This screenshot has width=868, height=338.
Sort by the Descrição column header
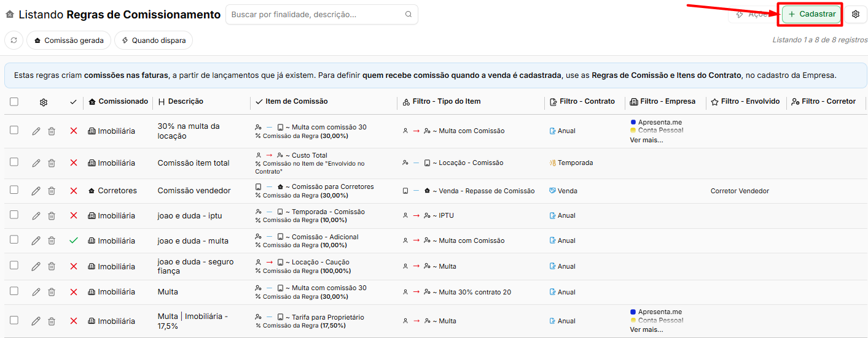point(181,102)
